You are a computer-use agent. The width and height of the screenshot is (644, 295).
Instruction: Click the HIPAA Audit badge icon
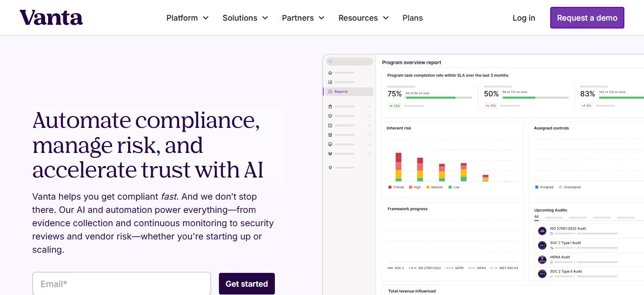[x=542, y=260]
